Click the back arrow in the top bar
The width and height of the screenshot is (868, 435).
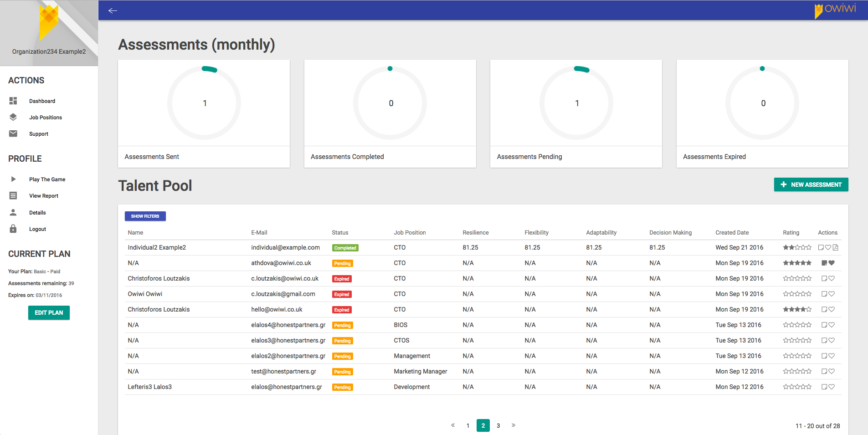(113, 10)
